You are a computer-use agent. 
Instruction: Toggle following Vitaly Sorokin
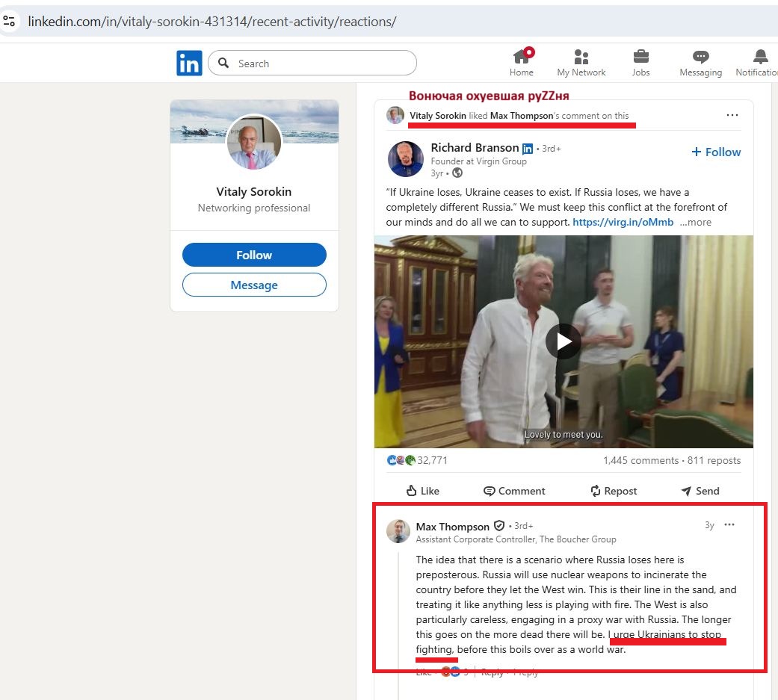pyautogui.click(x=254, y=255)
